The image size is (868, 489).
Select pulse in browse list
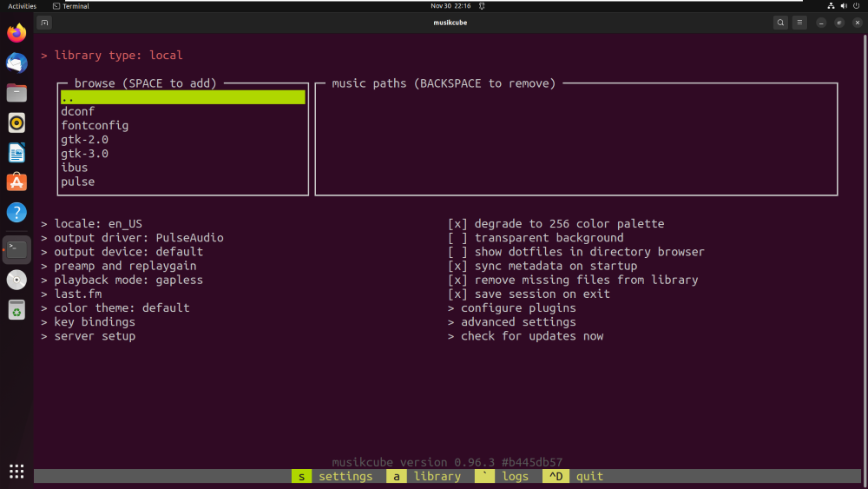pyautogui.click(x=182, y=182)
